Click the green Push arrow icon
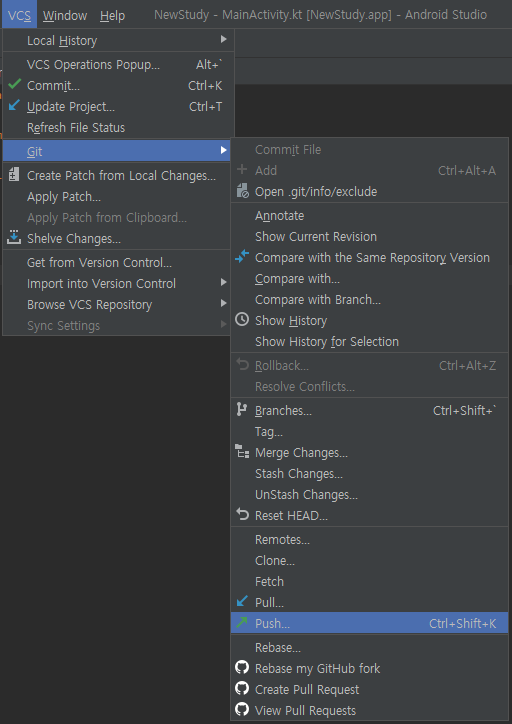Image resolution: width=512 pixels, height=724 pixels. click(242, 622)
